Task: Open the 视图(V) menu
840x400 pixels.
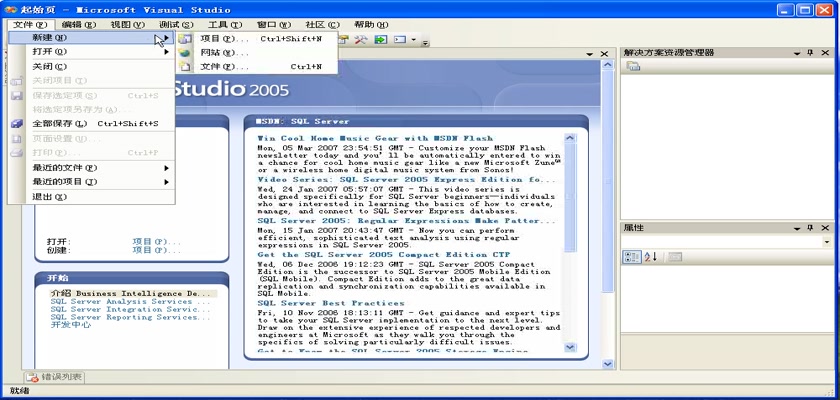Action: [128, 25]
